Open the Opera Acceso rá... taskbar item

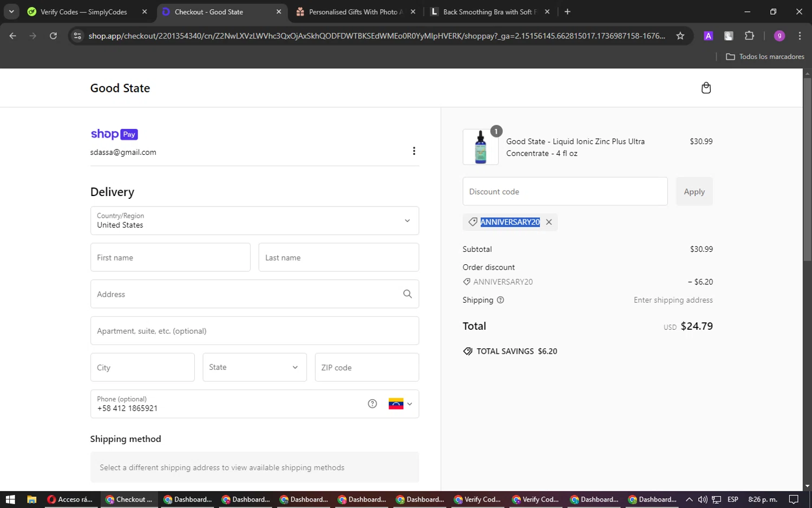pos(70,499)
